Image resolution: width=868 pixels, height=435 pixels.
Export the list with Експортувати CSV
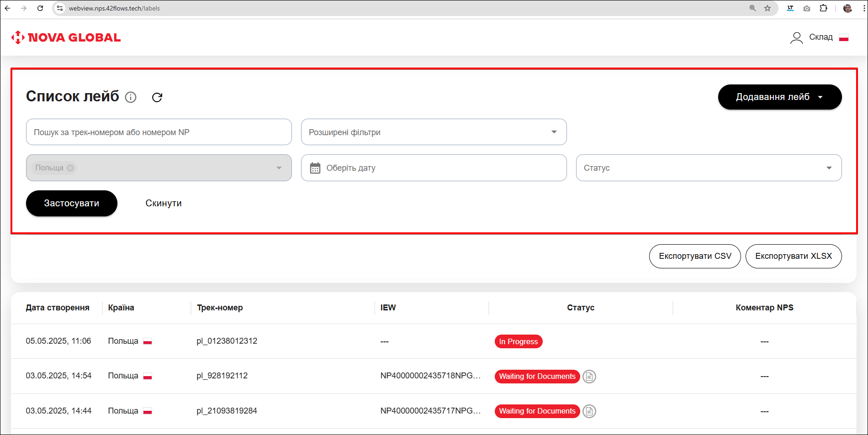[694, 256]
